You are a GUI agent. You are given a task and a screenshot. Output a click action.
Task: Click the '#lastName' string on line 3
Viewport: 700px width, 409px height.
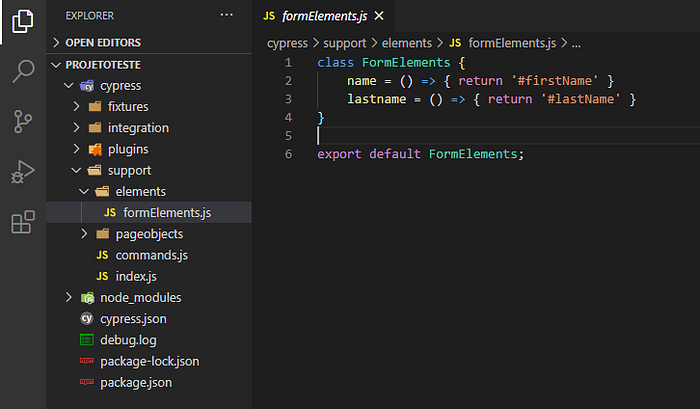[x=580, y=99]
